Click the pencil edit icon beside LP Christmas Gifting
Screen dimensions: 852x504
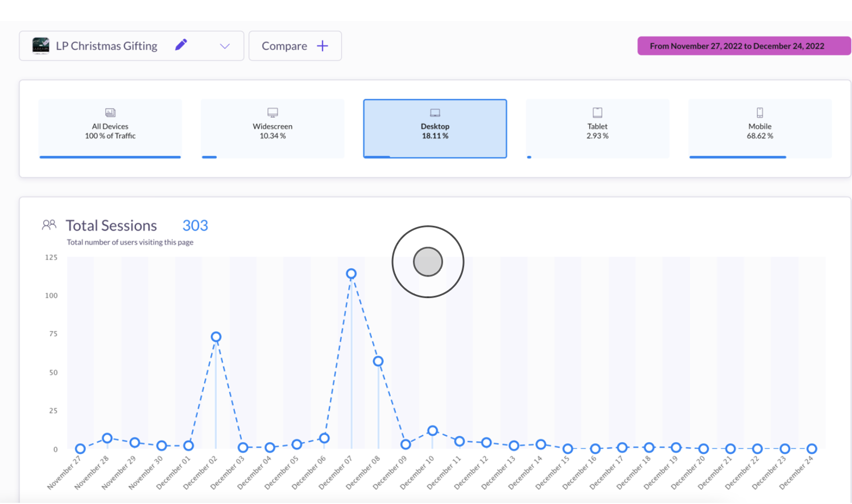181,45
